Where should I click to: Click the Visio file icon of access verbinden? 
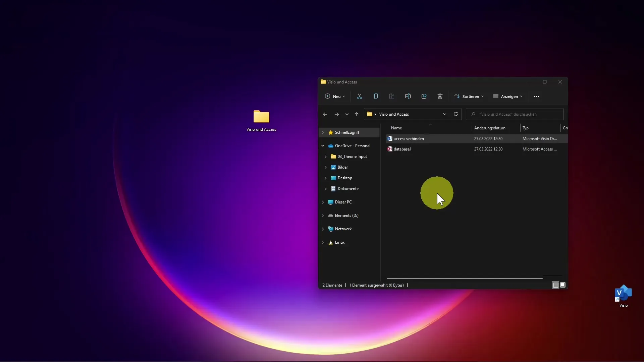(390, 139)
